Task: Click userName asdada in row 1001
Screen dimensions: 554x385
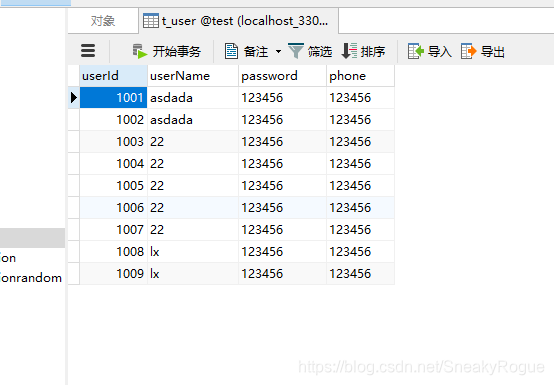Action: pyautogui.click(x=193, y=97)
